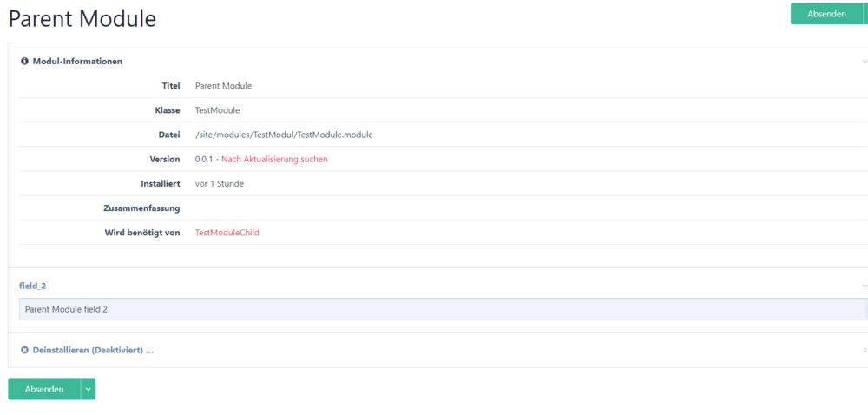
Task: Click the large 'Parent Module' page heading
Action: tap(82, 18)
